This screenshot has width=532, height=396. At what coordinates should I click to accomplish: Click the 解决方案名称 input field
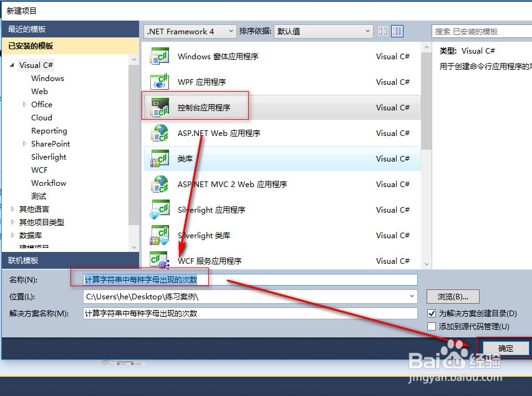[250, 313]
